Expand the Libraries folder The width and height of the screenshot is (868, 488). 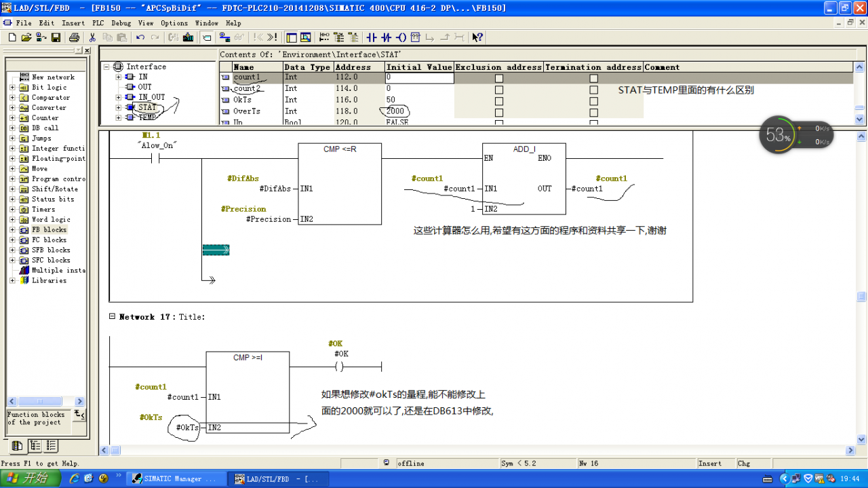12,281
